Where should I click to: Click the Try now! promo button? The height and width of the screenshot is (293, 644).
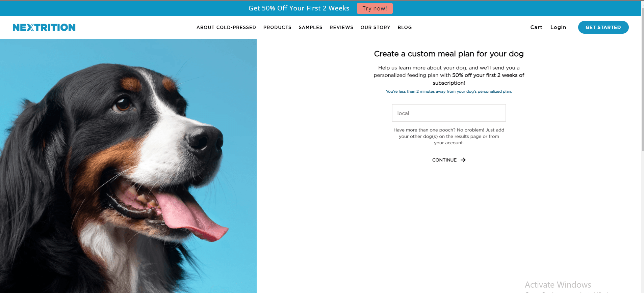[x=375, y=8]
